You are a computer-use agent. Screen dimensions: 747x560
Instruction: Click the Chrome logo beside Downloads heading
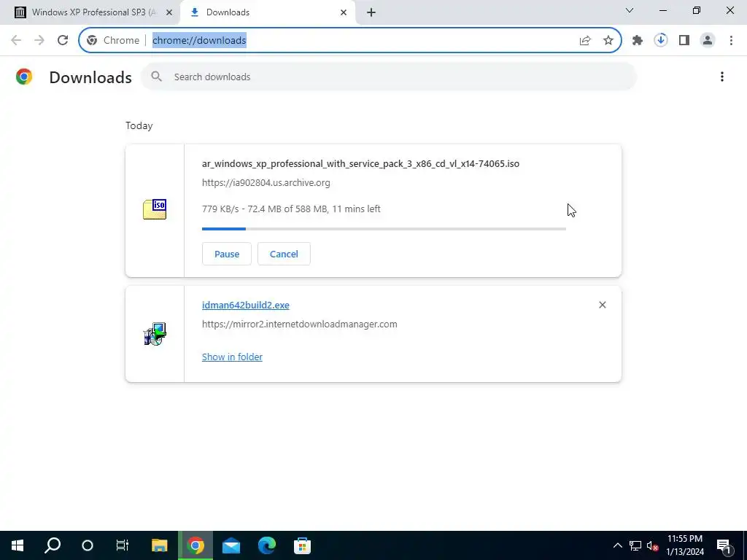[24, 77]
